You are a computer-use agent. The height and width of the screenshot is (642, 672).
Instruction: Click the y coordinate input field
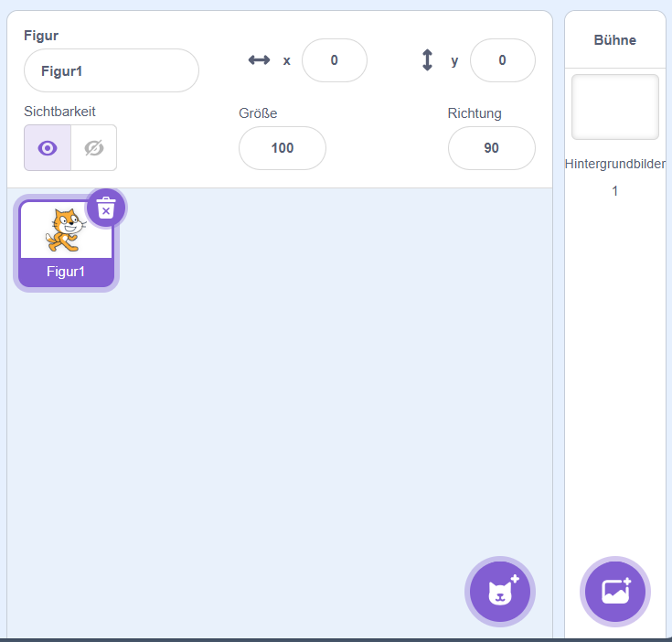coord(502,60)
